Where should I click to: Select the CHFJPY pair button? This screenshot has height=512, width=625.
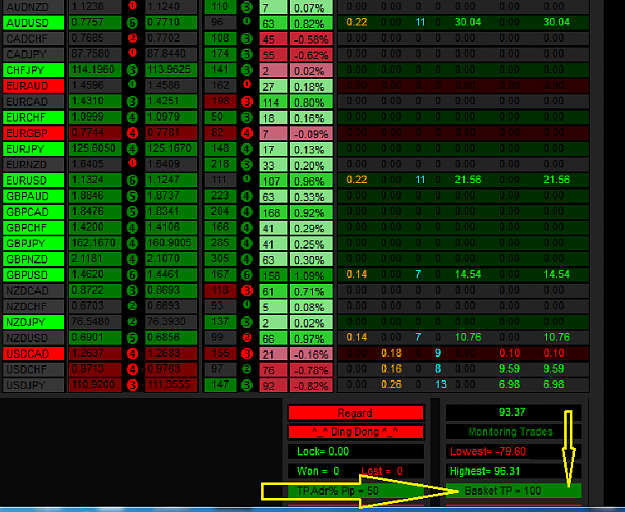point(33,70)
